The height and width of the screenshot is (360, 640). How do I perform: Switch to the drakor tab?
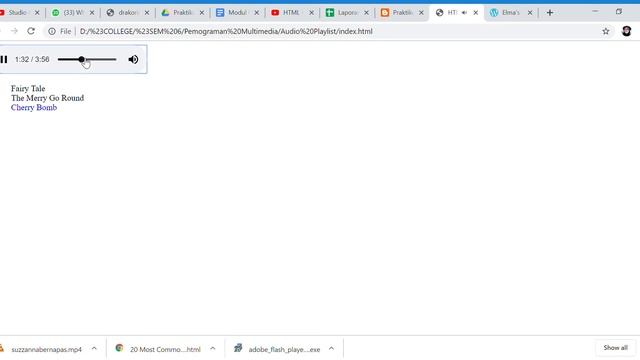coord(128,13)
